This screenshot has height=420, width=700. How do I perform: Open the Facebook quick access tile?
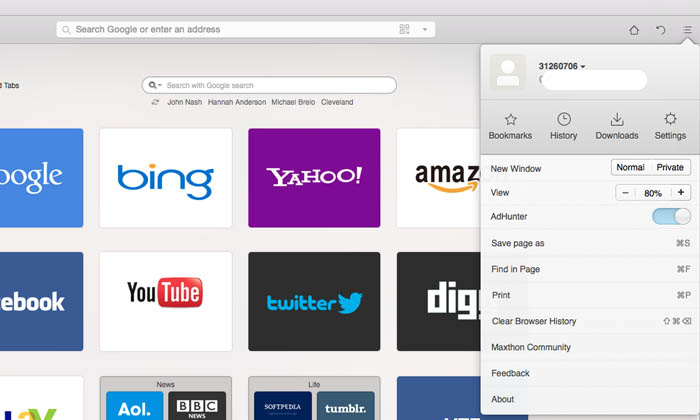click(41, 301)
